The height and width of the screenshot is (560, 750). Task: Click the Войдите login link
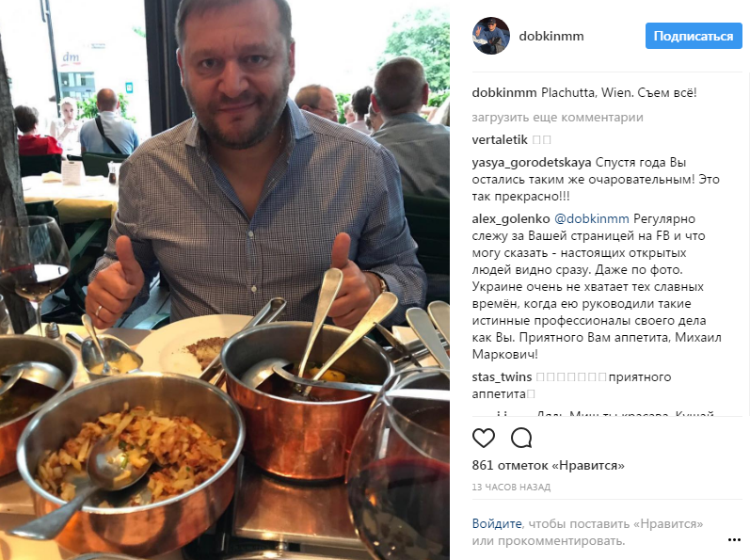(497, 523)
